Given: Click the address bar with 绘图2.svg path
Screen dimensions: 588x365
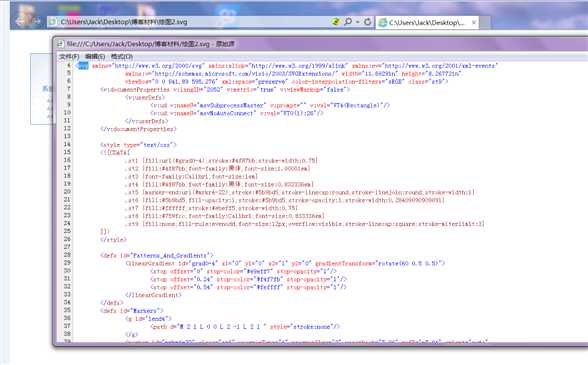Looking at the screenshot, I should click(x=188, y=22).
